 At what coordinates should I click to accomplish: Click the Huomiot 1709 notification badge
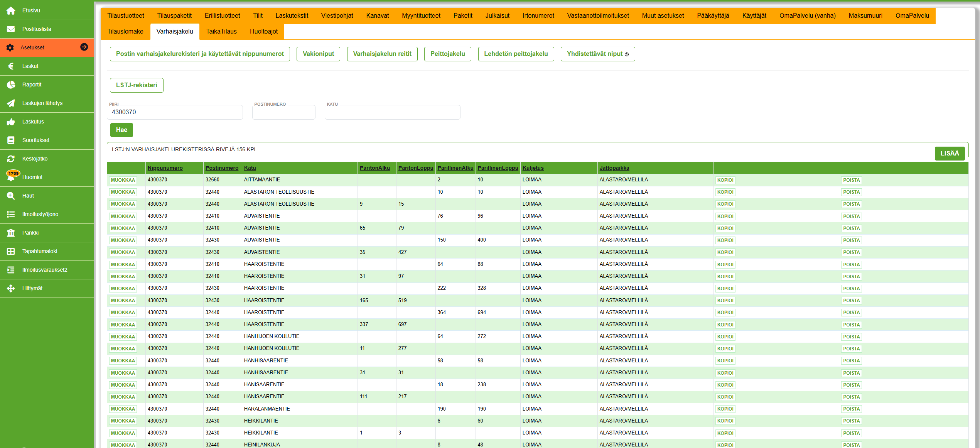click(13, 173)
